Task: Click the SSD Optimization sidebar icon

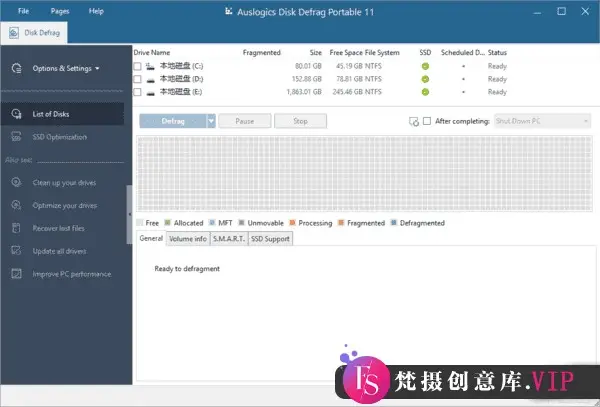Action: pos(16,137)
